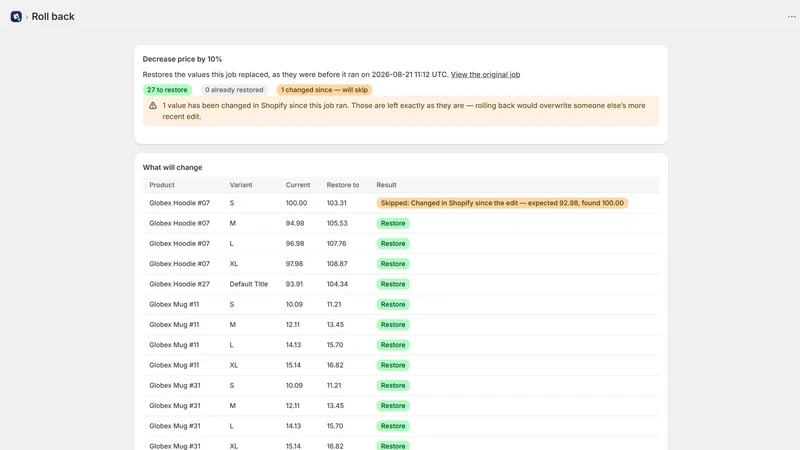Viewport: 800px width, 450px height.
Task: Click the Variant column header
Action: click(241, 185)
